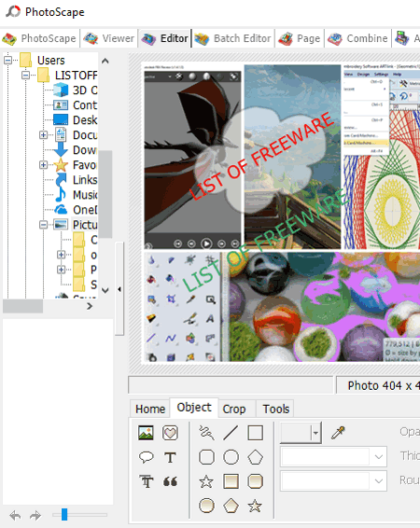
Task: Click the horizontal scrollbar right arrow
Action: [90, 306]
